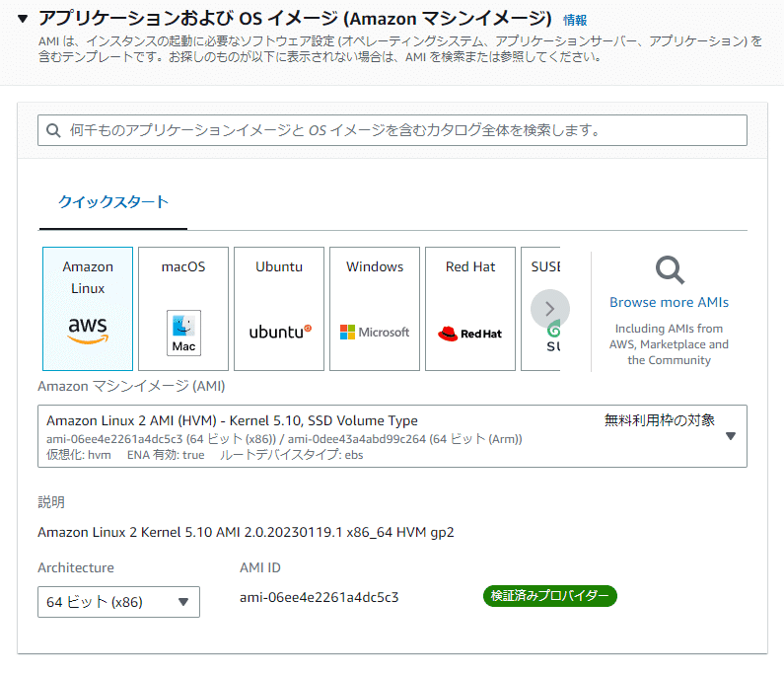Show more OS tiles with right chevron

tap(550, 309)
